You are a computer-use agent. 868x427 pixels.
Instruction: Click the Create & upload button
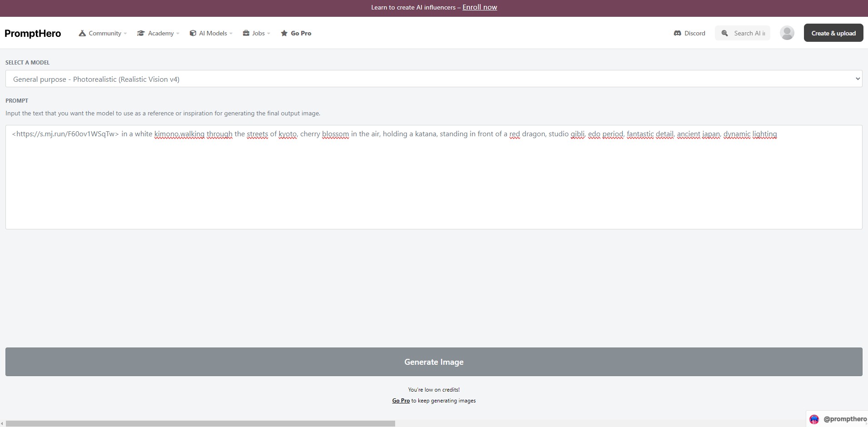pyautogui.click(x=833, y=33)
